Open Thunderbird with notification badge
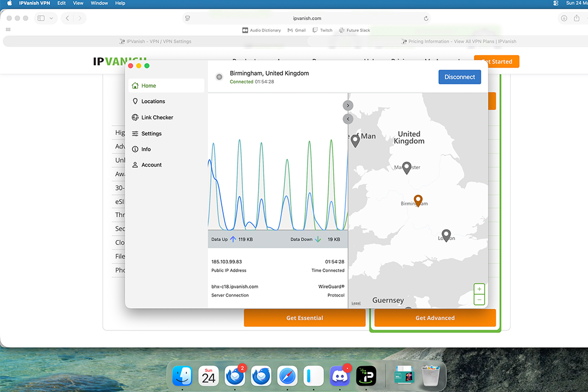The width and height of the screenshot is (588, 392). coord(235,376)
